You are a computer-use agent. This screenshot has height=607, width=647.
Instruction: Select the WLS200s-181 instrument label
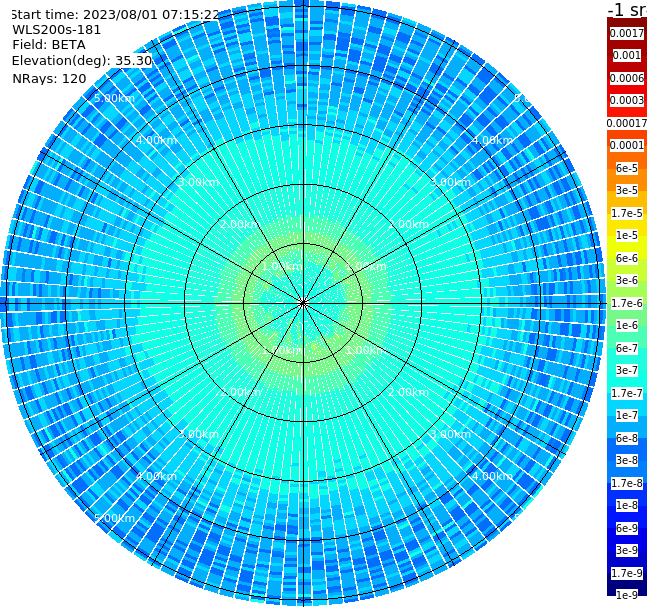(x=57, y=30)
